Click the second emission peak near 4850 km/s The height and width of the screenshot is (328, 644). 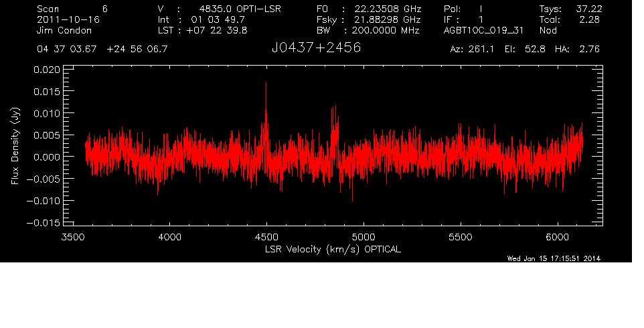pyautogui.click(x=333, y=108)
